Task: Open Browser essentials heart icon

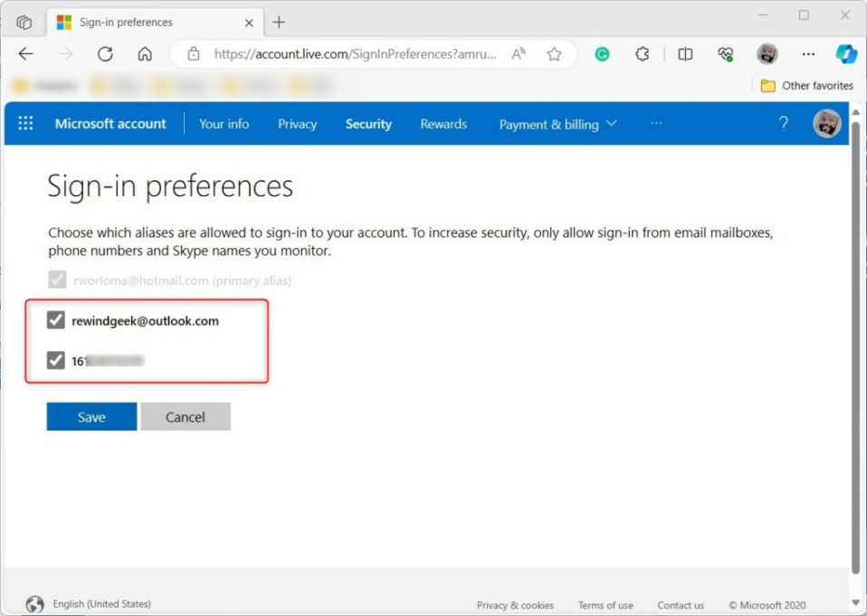Action: (726, 53)
